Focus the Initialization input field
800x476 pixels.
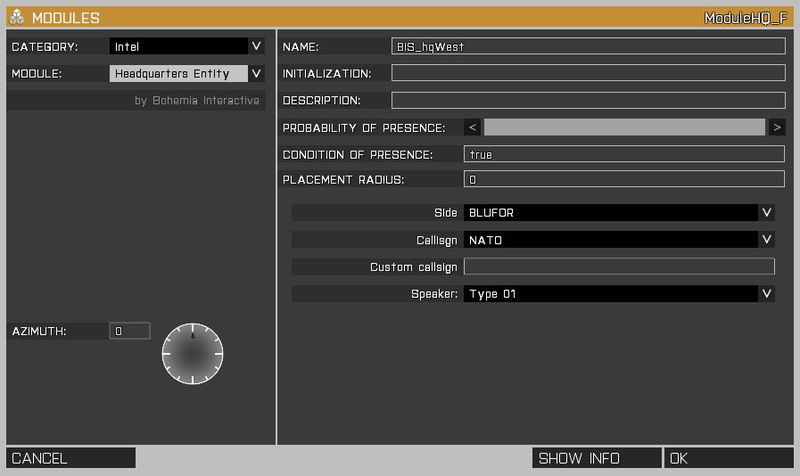point(587,73)
